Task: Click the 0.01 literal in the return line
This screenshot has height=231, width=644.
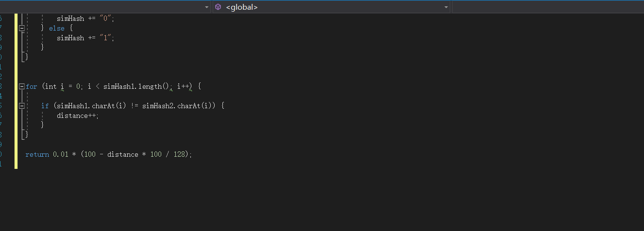Action: point(61,154)
